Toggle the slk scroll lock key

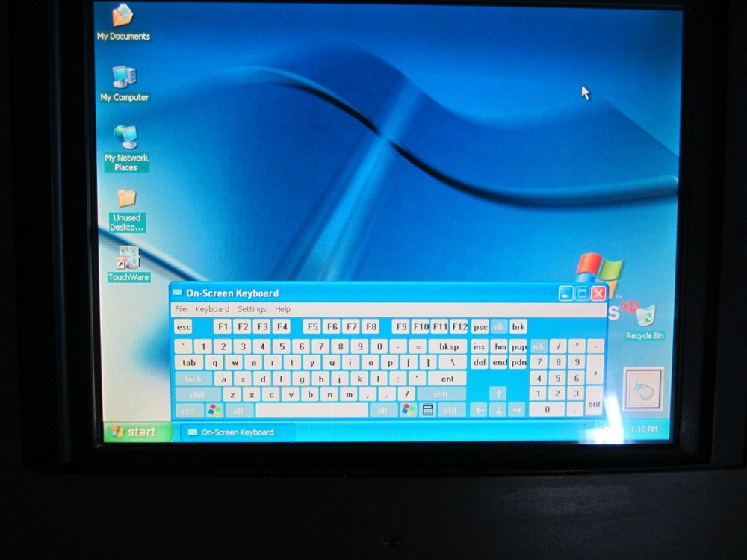click(499, 327)
